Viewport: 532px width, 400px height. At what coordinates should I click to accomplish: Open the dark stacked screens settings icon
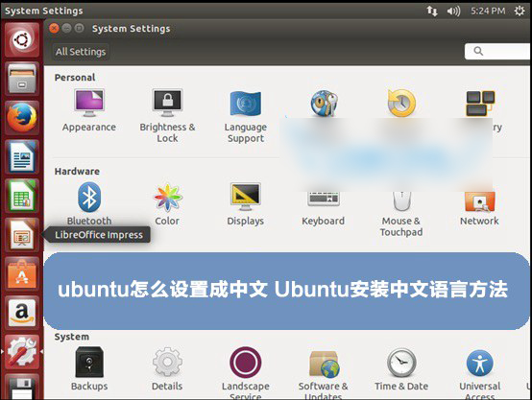(480, 104)
